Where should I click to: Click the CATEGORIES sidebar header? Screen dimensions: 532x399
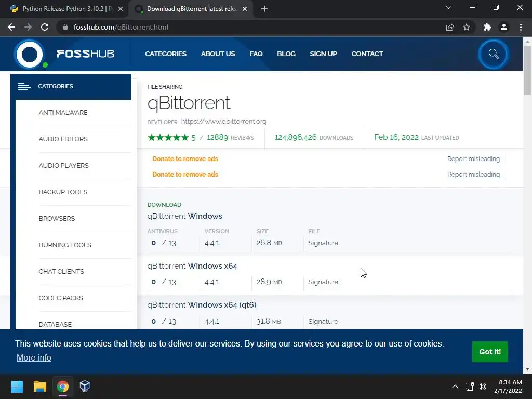[x=71, y=87]
